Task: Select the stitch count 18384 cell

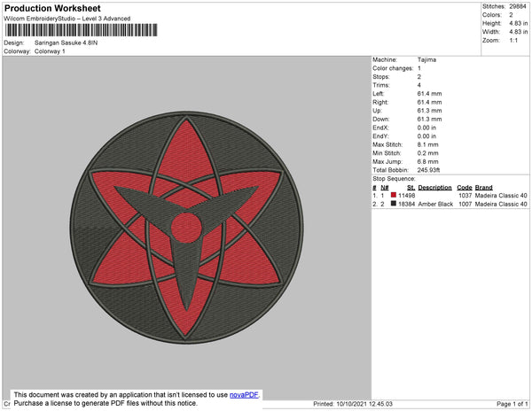Action: [x=406, y=204]
